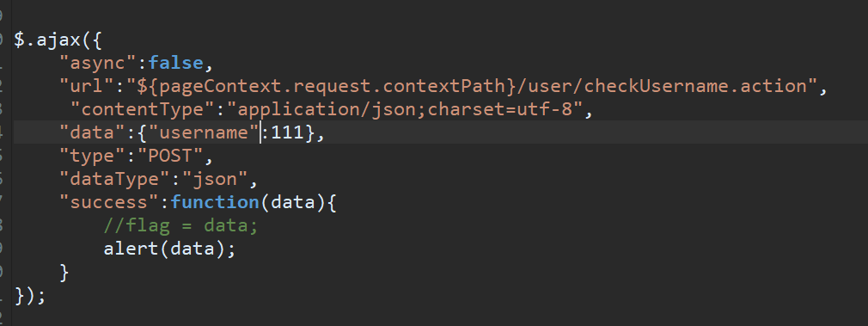Click the $.ajax({ opening line

pyautogui.click(x=58, y=40)
